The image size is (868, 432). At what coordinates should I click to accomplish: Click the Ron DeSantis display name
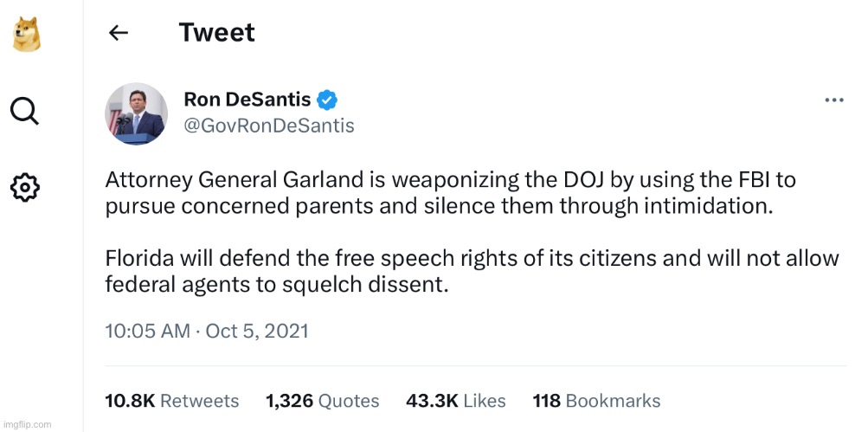(x=247, y=100)
